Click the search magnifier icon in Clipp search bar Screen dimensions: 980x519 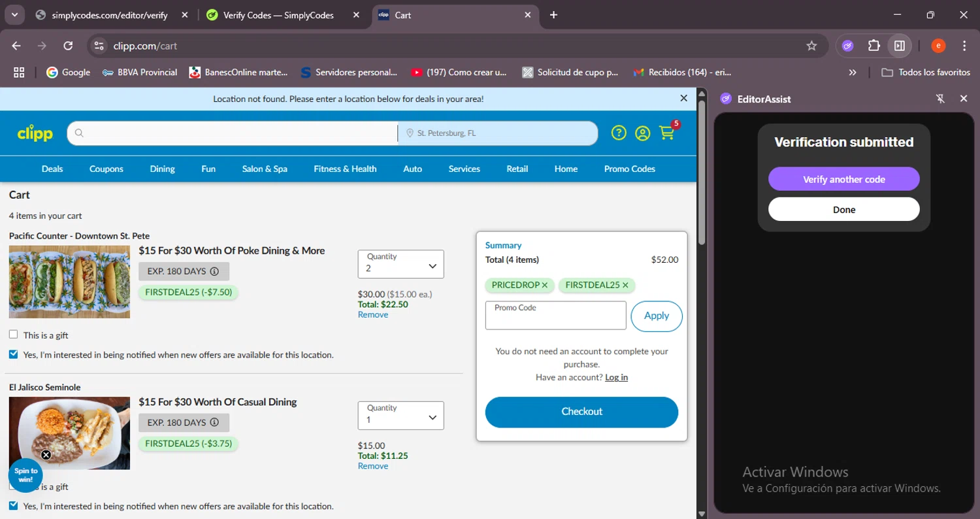tap(79, 133)
